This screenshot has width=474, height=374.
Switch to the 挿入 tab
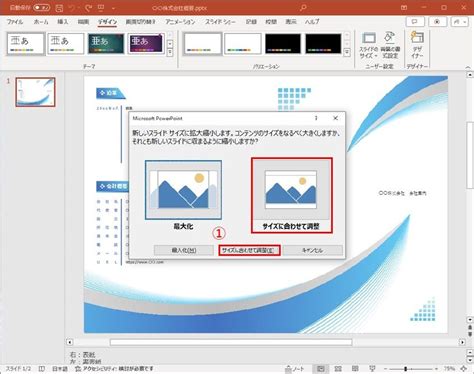(62, 22)
